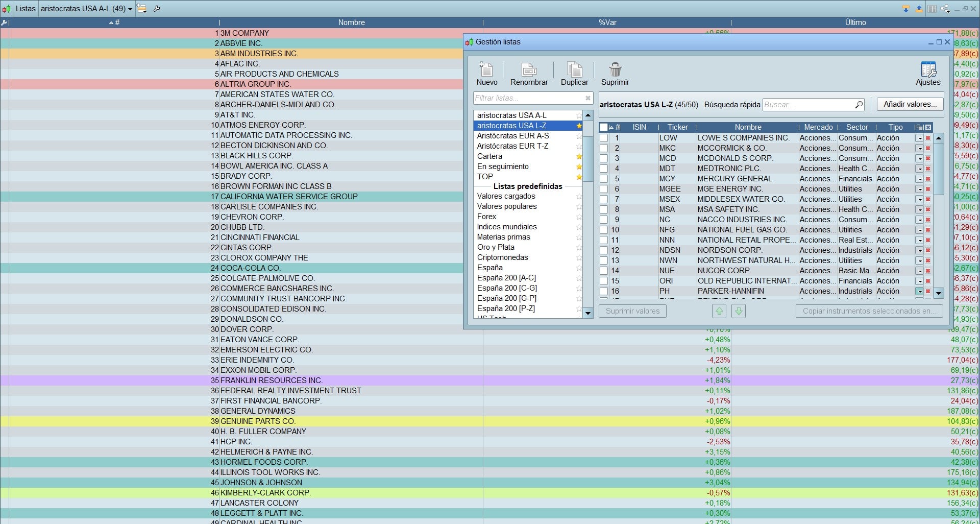Click the magnifier icon in Búsqueda rápida
Screen dimensions: 980x524
pos(859,105)
